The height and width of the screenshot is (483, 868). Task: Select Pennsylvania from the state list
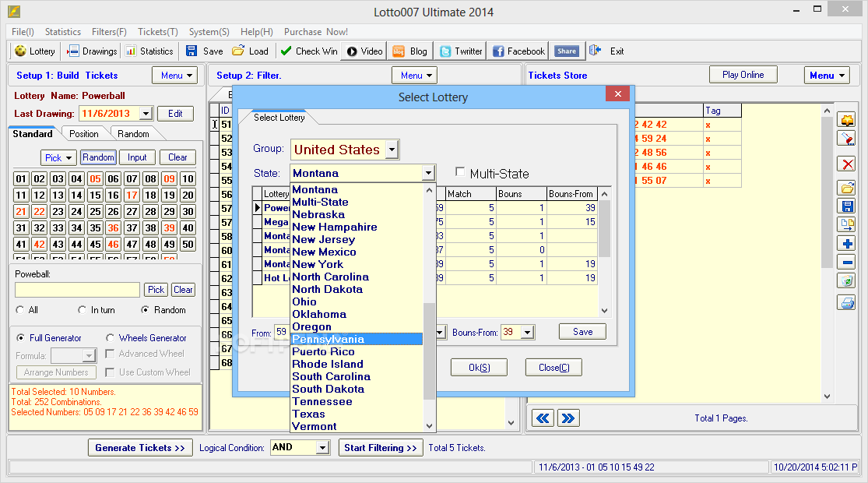coord(357,339)
